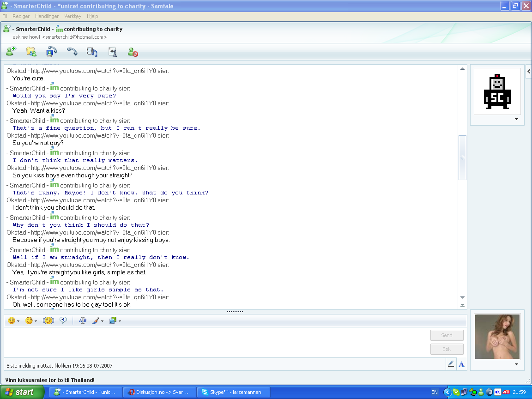Click the green Messenger buddy tray icon
This screenshot has width=532, height=399.
pos(481,392)
